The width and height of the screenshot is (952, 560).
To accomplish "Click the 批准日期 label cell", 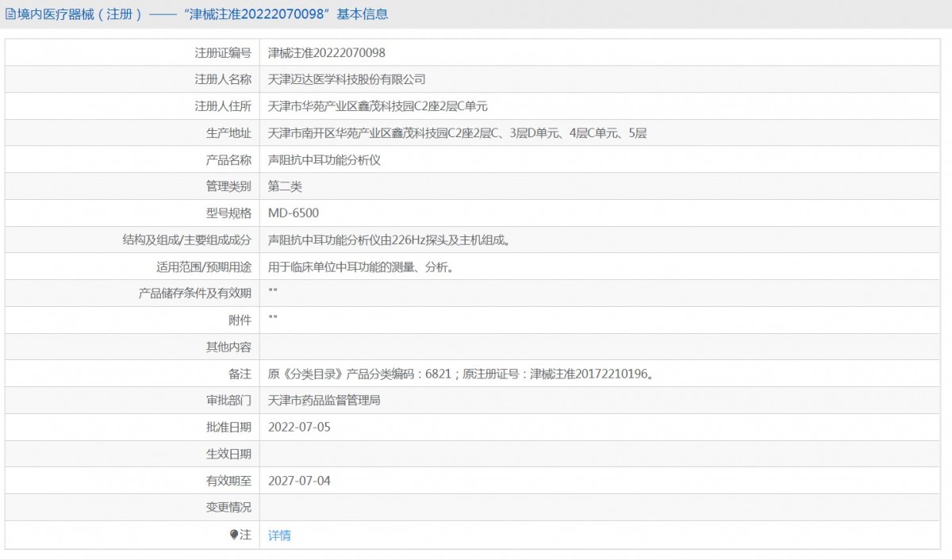I will [132, 427].
